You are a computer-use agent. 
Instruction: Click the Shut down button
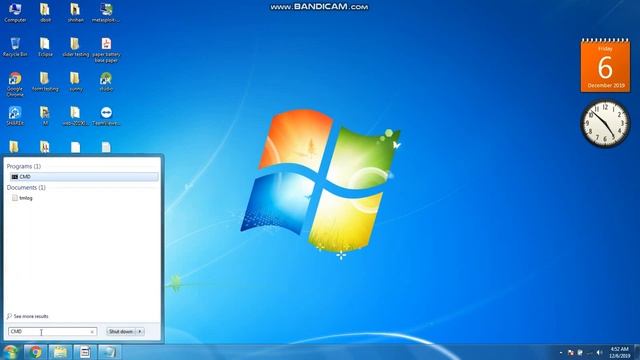[121, 331]
